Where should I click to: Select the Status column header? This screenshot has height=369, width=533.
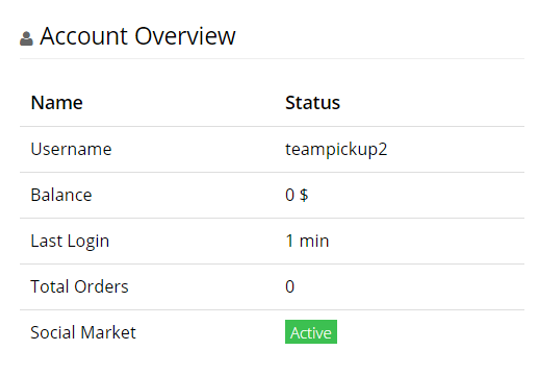(x=312, y=103)
